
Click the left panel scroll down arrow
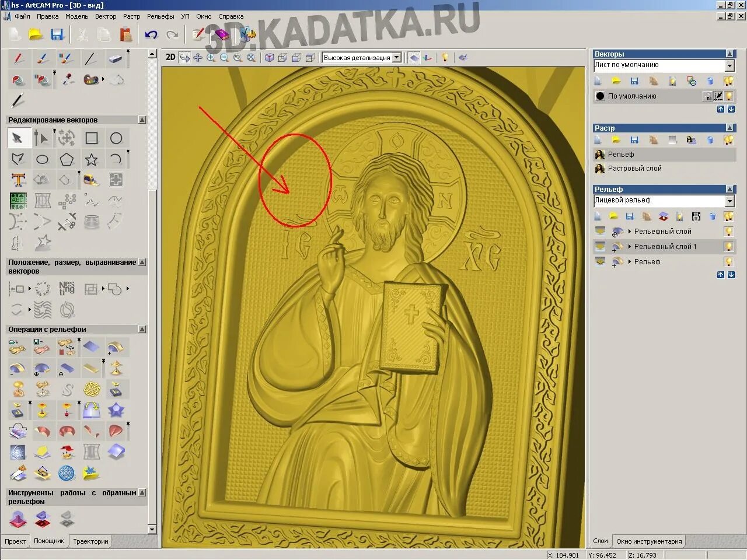point(152,530)
